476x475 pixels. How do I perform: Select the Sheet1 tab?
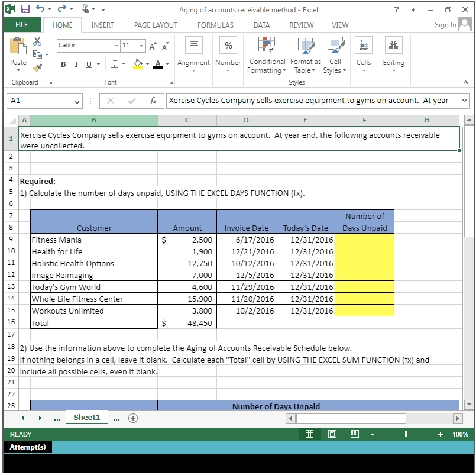click(x=86, y=416)
